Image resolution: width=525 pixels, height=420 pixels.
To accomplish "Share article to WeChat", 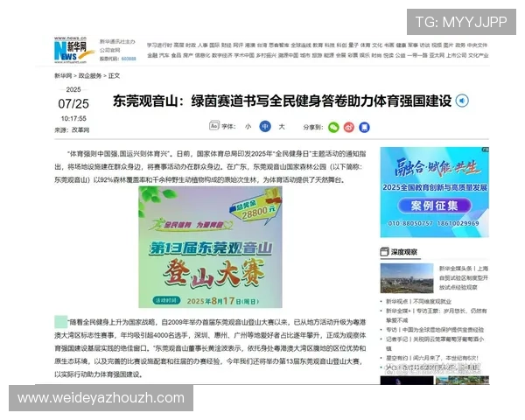I will 333,127.
